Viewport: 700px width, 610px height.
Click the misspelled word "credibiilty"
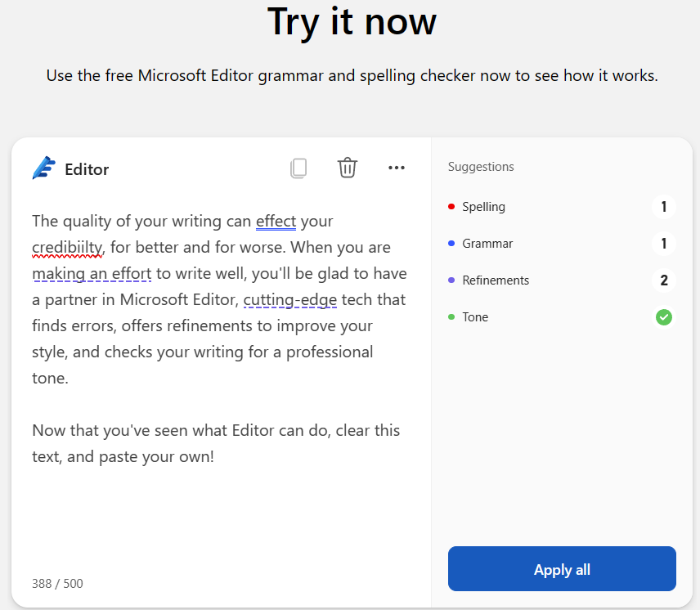(67, 248)
